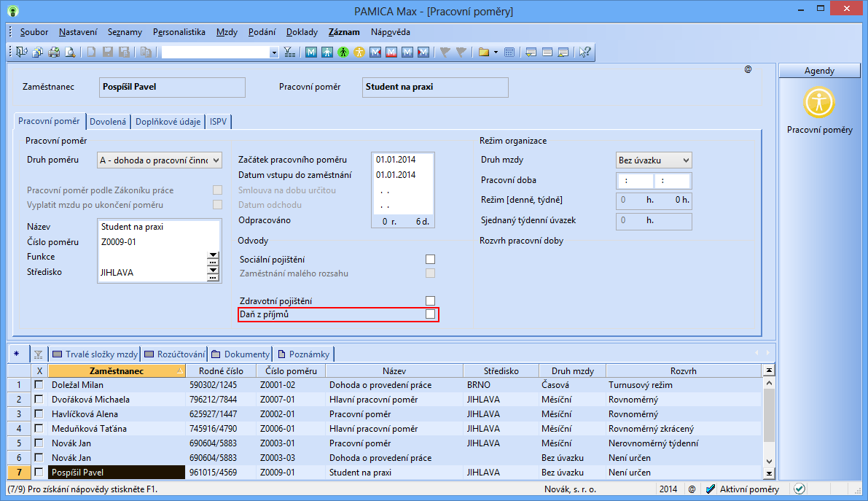
Task: Click the new record toolbar icon
Action: (91, 52)
